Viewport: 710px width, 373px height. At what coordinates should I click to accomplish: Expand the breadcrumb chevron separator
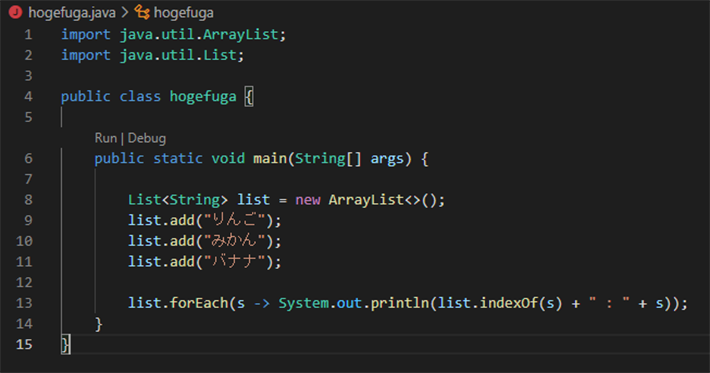tap(125, 13)
